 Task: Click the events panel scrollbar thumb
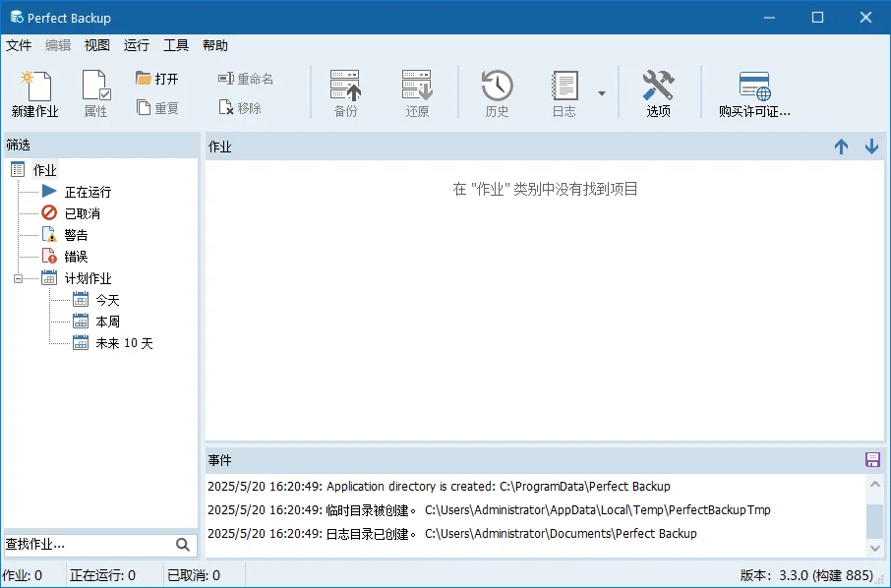874,520
